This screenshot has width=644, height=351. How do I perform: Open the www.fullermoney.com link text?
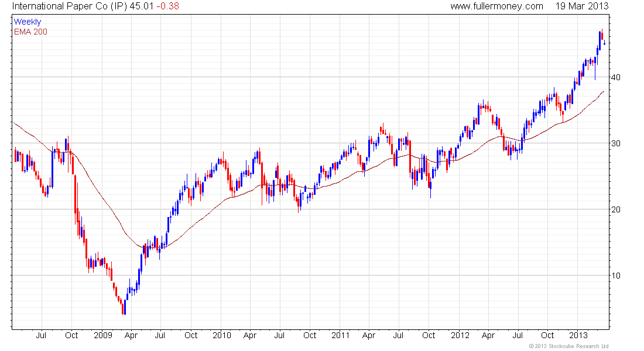[x=496, y=6]
